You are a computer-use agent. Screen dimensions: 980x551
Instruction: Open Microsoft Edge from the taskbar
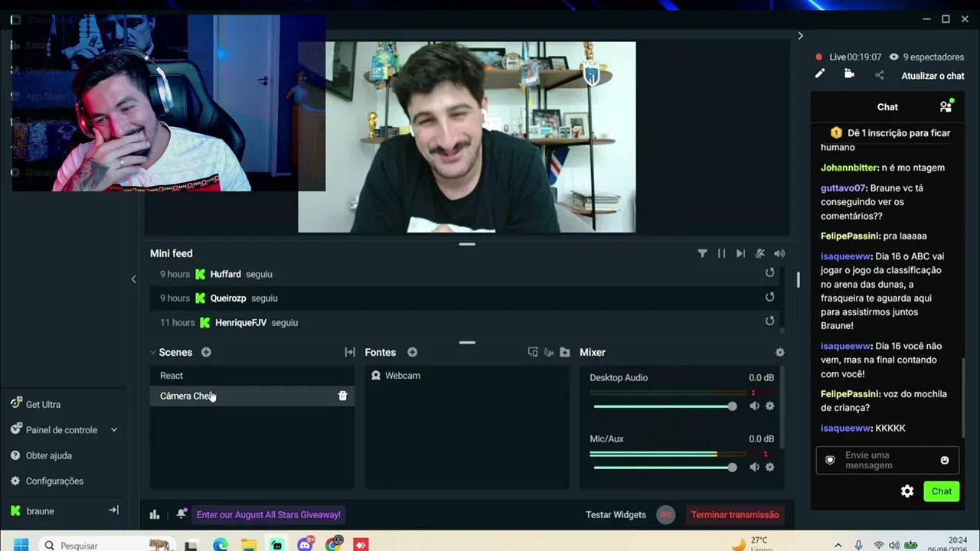point(220,545)
